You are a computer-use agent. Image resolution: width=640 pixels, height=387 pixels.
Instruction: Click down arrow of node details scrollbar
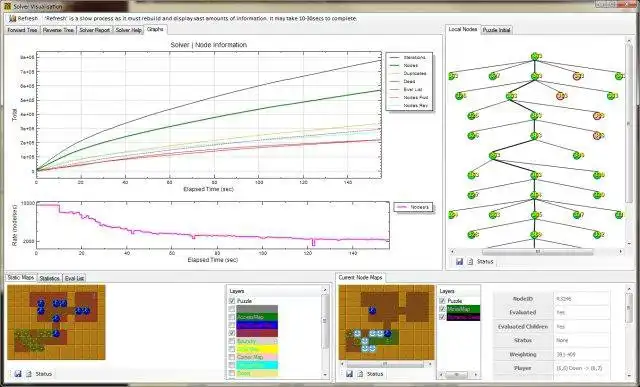[629, 375]
